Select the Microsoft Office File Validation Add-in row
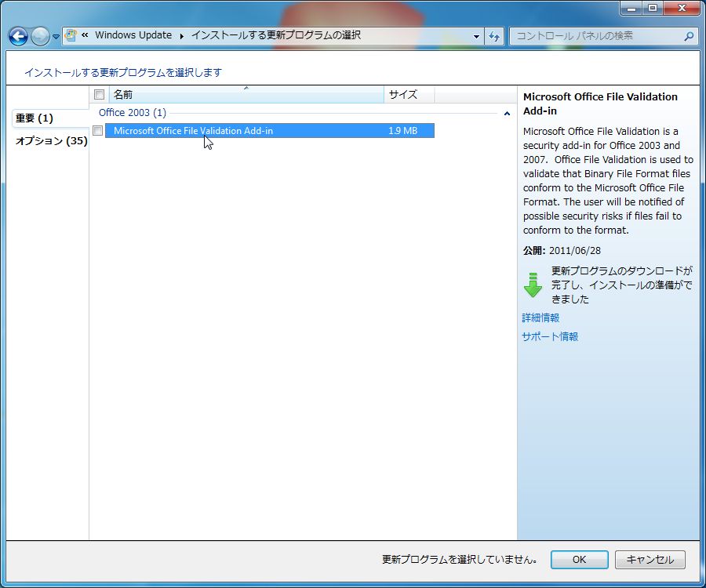 [x=270, y=130]
